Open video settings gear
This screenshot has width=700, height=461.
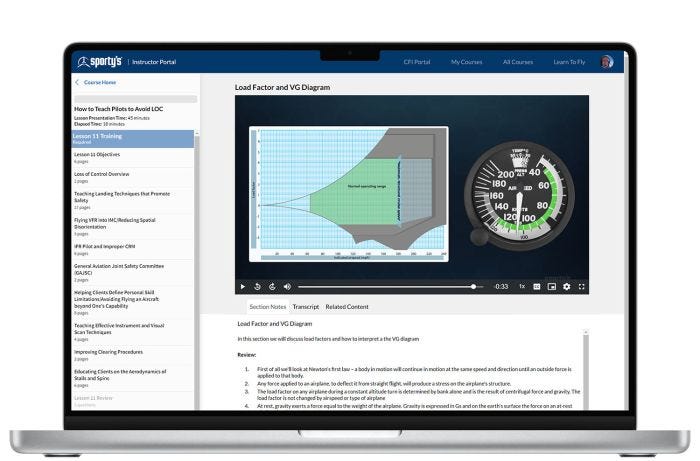click(x=566, y=286)
